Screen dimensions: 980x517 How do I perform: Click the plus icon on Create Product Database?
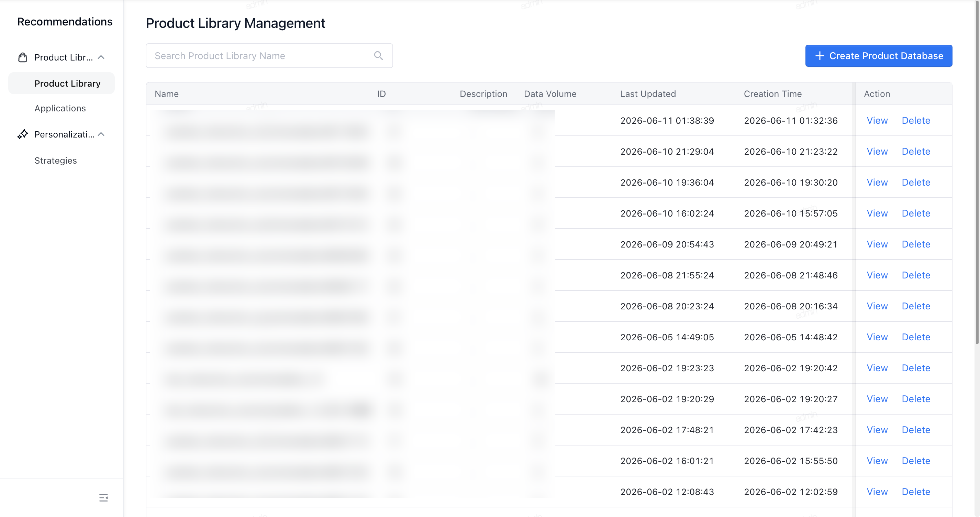(x=820, y=56)
